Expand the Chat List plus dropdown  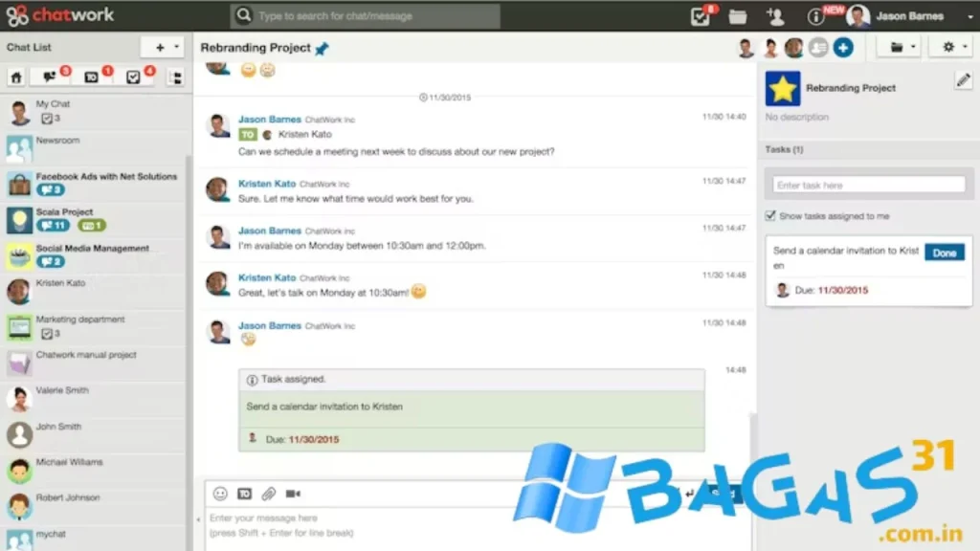[163, 47]
